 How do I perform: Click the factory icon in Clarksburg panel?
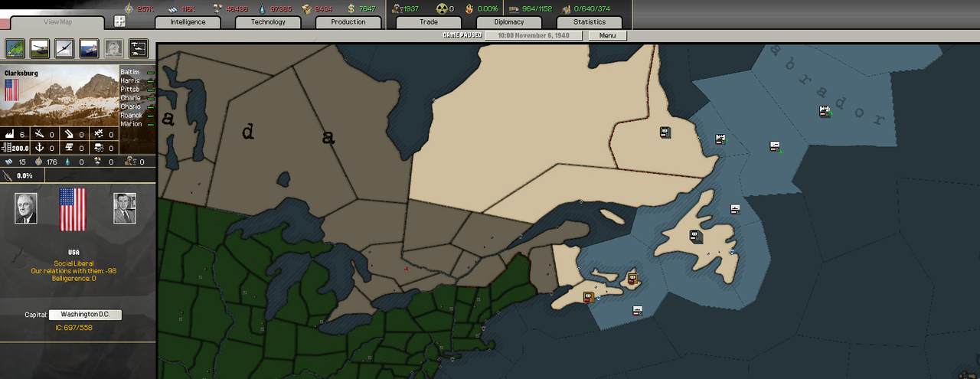(x=10, y=135)
